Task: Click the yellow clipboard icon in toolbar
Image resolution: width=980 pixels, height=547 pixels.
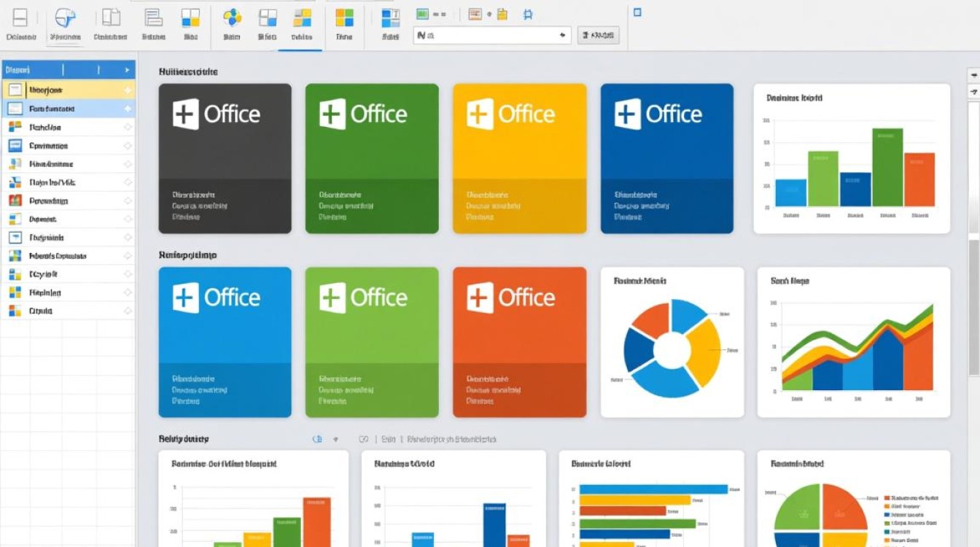Action: [x=502, y=14]
